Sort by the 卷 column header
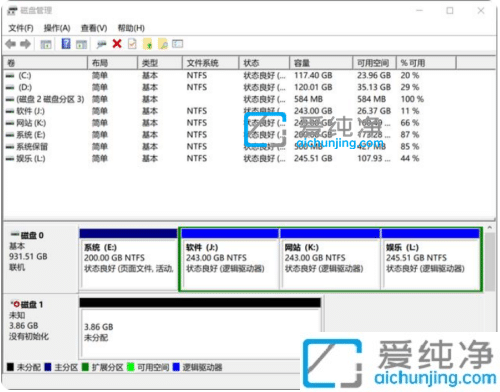 pos(45,63)
